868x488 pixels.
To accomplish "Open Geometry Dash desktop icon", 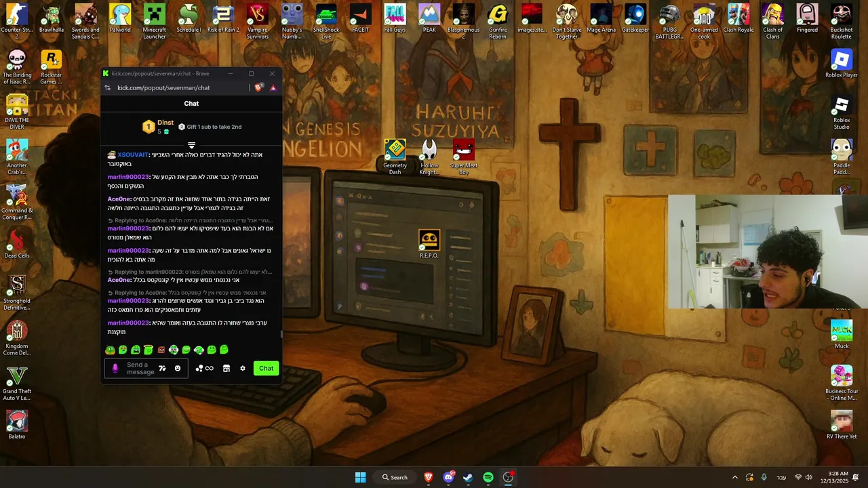I will (395, 157).
